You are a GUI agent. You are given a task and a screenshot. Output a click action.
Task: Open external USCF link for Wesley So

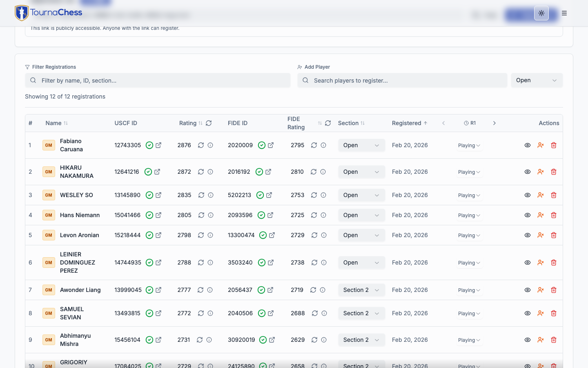(158, 195)
